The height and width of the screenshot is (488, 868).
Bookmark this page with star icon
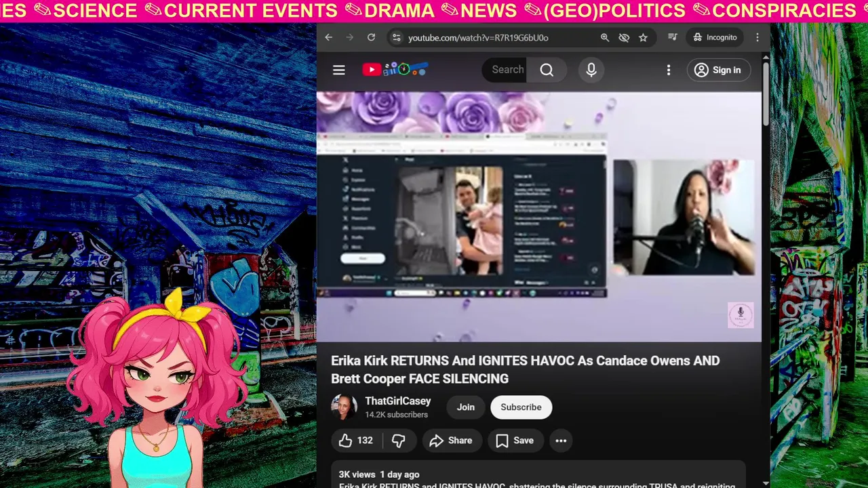pyautogui.click(x=643, y=37)
